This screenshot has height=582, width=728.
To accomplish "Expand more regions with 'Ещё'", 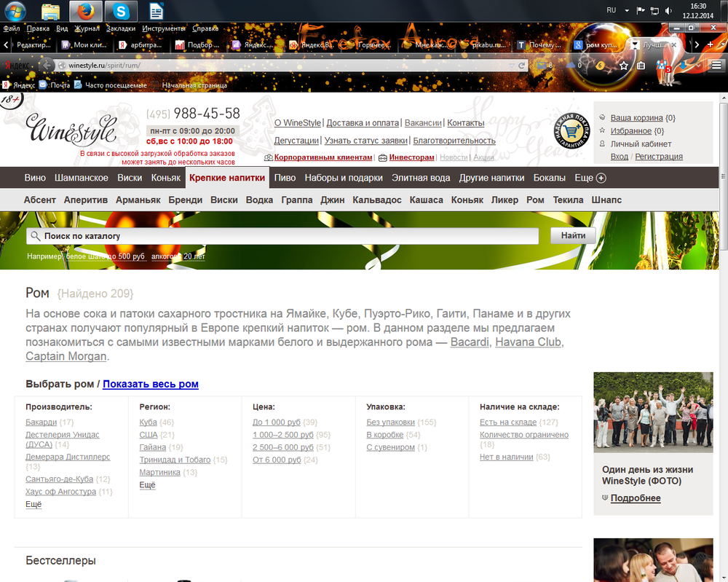I will [x=147, y=485].
